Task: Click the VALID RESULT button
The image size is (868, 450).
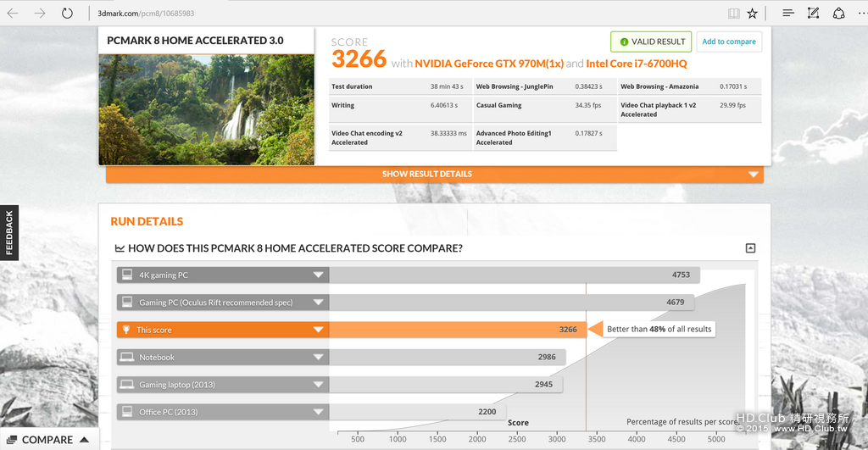Action: point(651,42)
